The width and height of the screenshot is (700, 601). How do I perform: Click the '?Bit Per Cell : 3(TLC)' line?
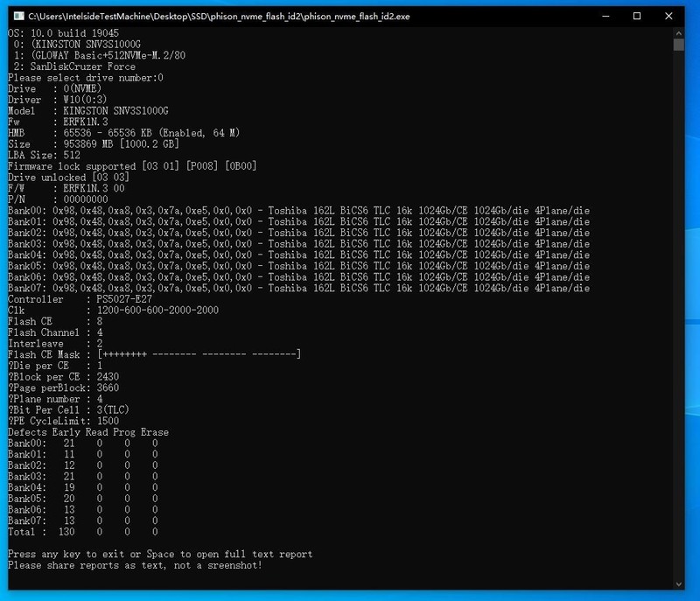69,409
